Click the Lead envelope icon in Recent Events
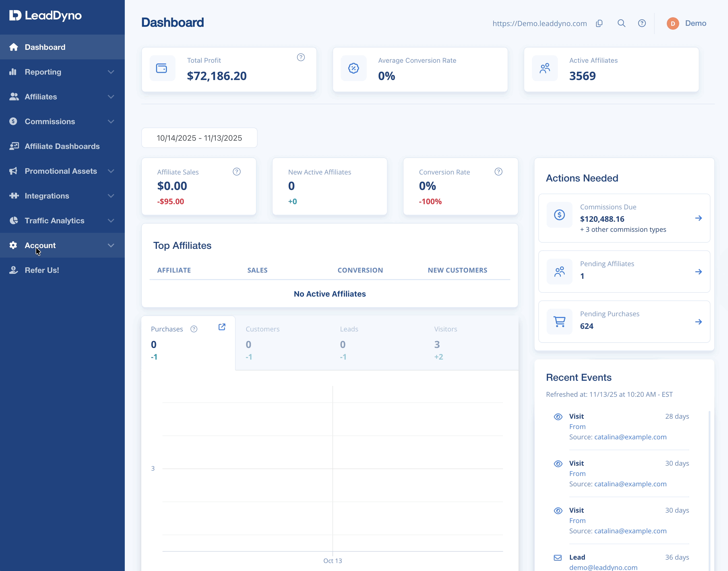 tap(558, 558)
